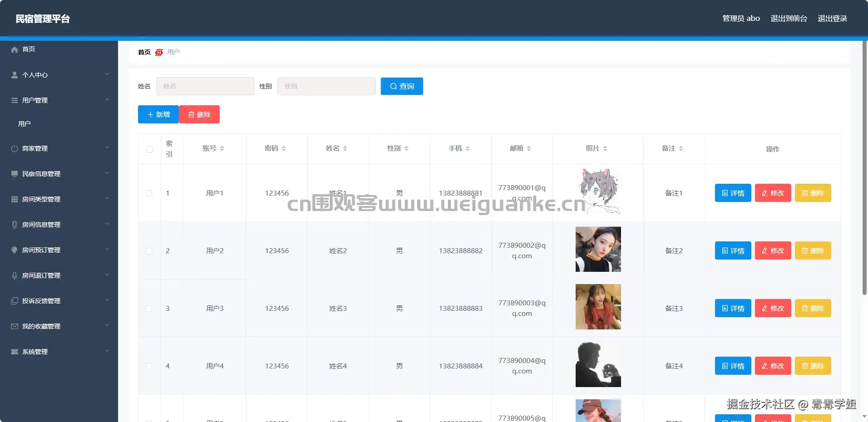This screenshot has width=868, height=422.
Task: Click the grid icon beside 房间类型管理
Action: tap(15, 199)
